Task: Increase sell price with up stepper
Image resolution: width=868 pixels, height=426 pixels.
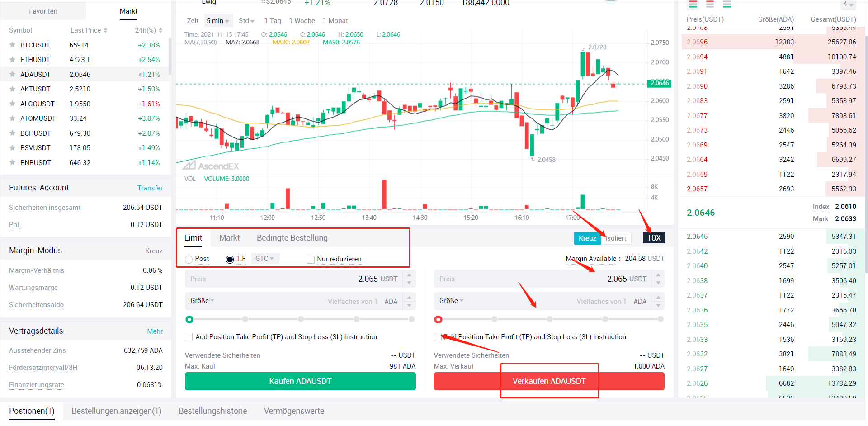Action: [x=658, y=275]
